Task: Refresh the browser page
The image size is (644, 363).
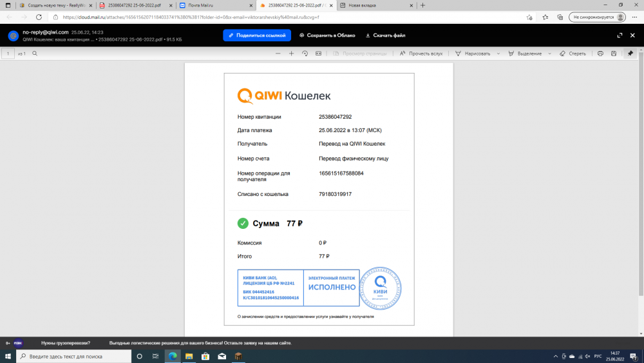Action: (39, 17)
